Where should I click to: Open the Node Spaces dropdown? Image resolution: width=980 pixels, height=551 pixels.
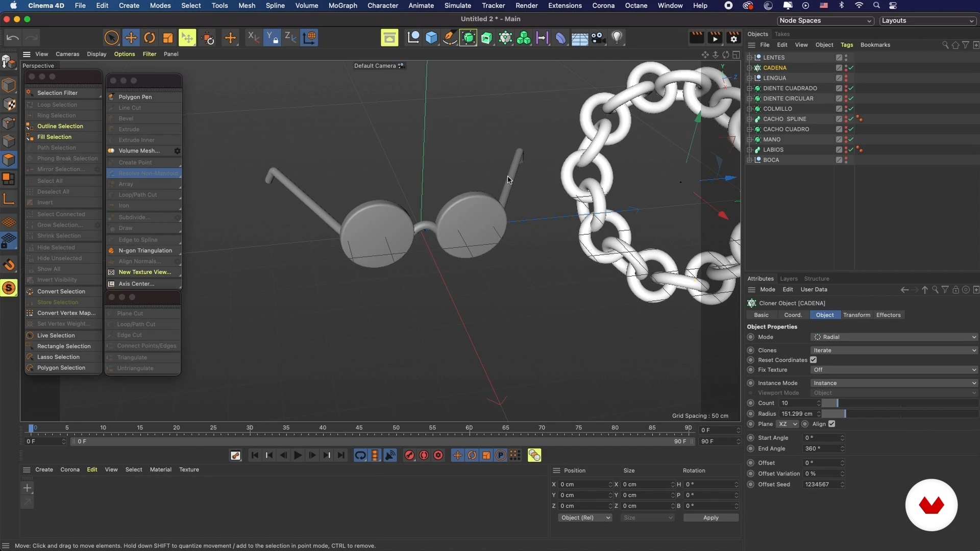click(825, 20)
